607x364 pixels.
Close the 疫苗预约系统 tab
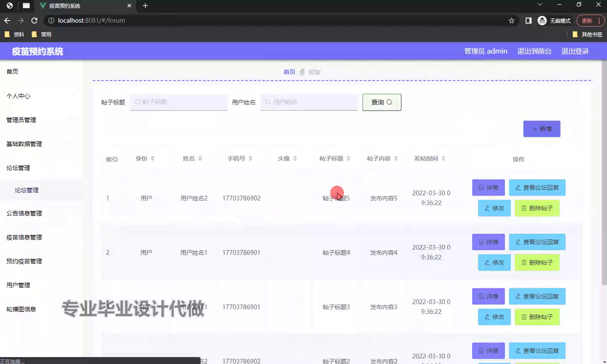coord(129,5)
